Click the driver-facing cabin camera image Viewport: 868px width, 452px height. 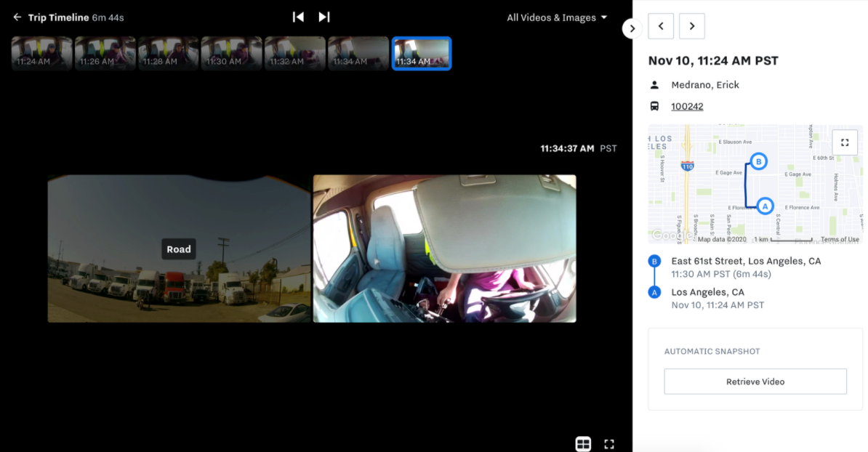(444, 249)
